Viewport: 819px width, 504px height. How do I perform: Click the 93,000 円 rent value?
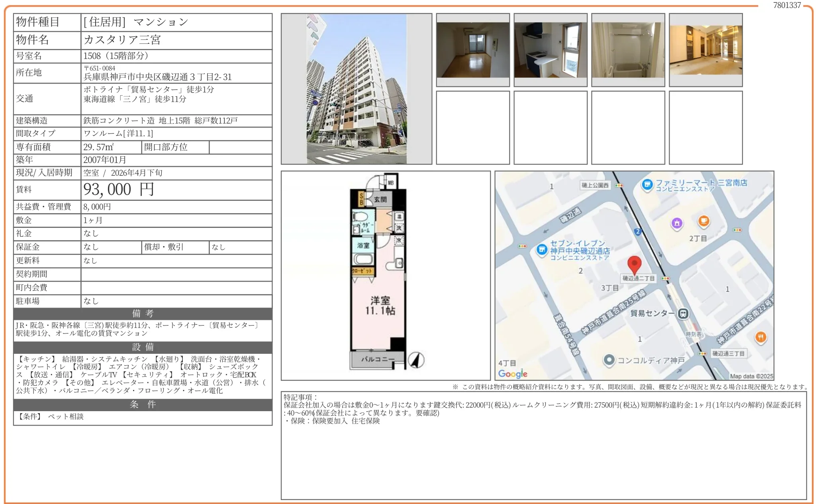pyautogui.click(x=119, y=190)
